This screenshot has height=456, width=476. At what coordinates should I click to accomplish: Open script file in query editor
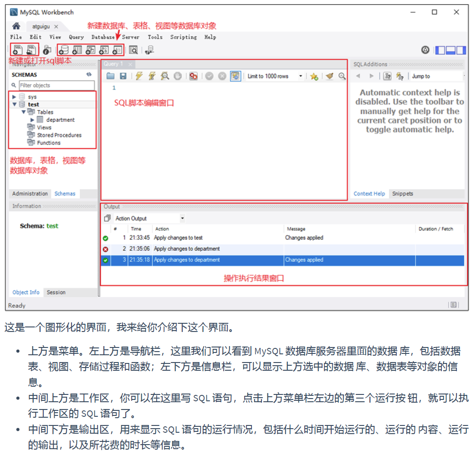pyautogui.click(x=111, y=76)
